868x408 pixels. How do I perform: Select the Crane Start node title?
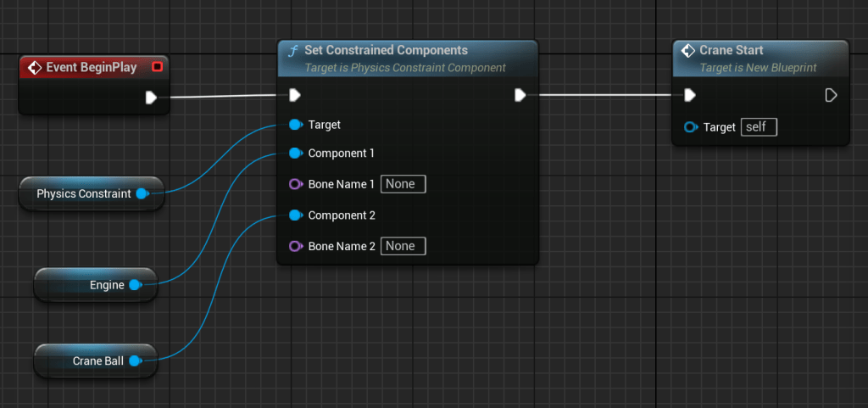pos(731,51)
